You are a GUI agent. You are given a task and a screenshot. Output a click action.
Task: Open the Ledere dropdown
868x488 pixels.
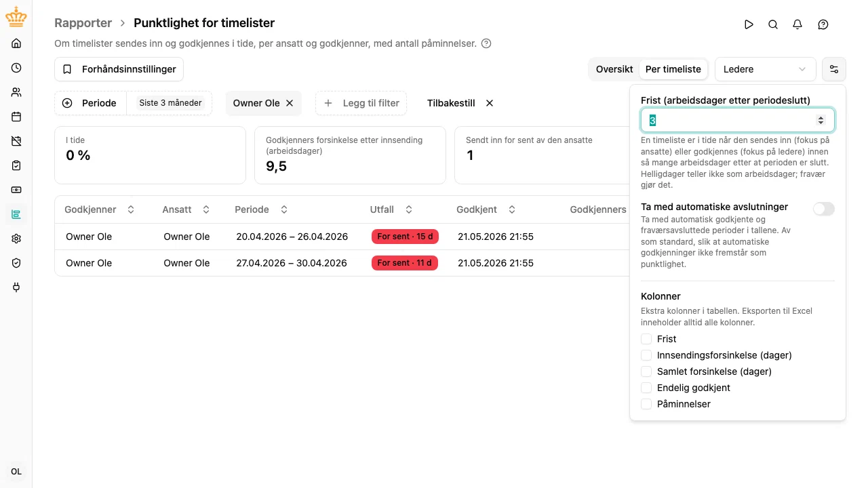coord(766,69)
